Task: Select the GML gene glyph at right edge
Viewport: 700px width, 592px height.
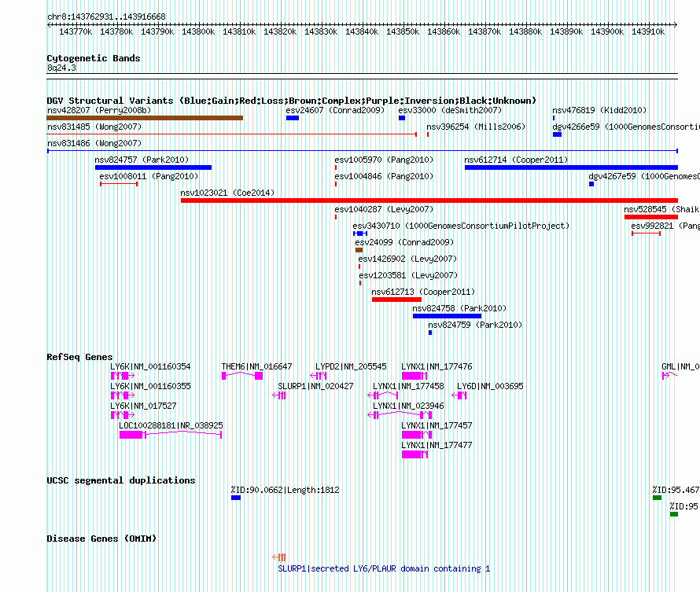Action: [x=669, y=376]
